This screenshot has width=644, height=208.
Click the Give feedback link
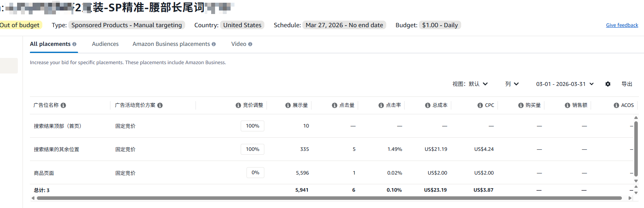[622, 25]
